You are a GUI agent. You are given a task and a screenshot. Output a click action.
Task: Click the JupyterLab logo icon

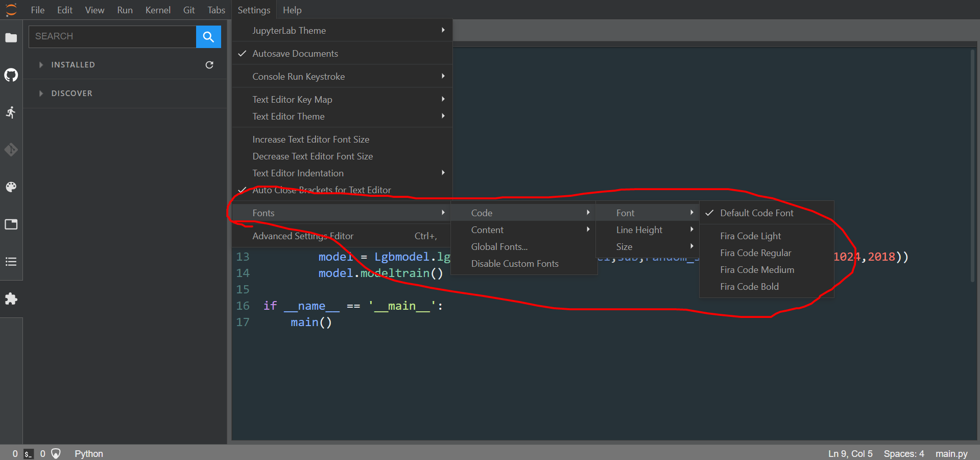(11, 10)
